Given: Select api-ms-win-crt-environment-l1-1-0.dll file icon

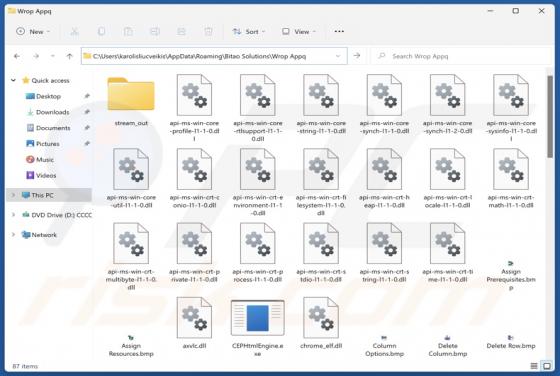Looking at the screenshot, I should (258, 169).
